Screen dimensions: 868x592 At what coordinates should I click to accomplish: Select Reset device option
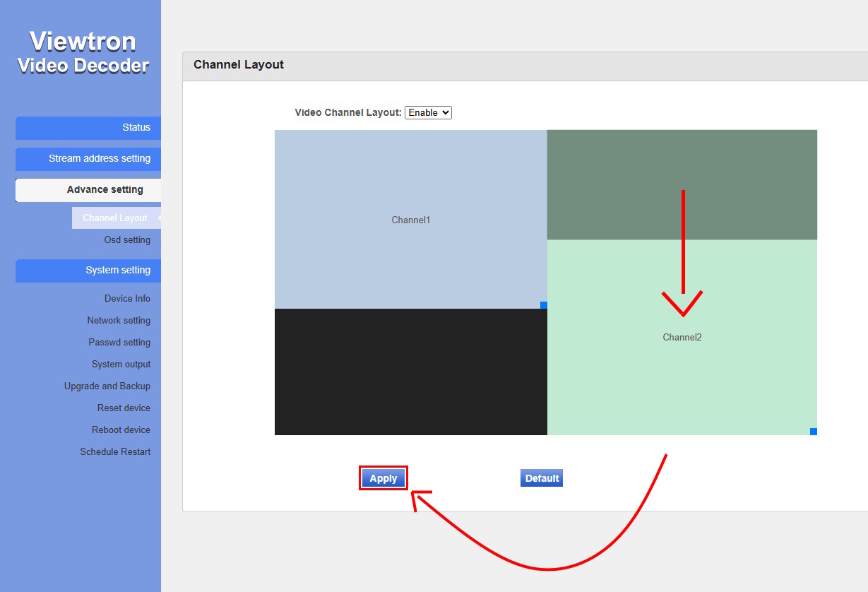[x=124, y=408]
